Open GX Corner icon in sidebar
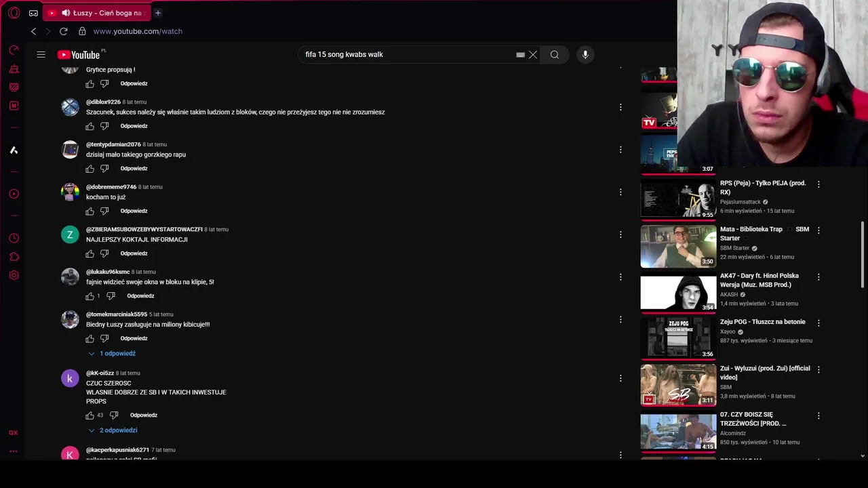This screenshot has width=868, height=488. click(x=14, y=432)
